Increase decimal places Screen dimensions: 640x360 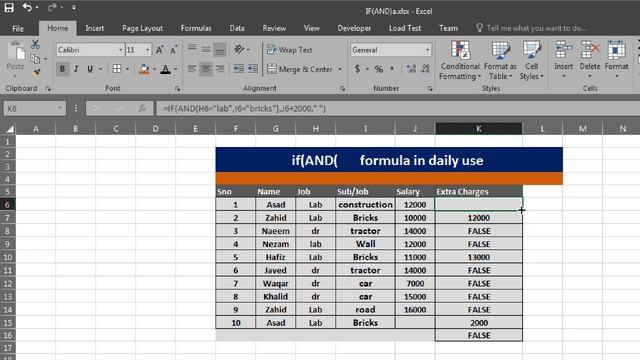[411, 69]
